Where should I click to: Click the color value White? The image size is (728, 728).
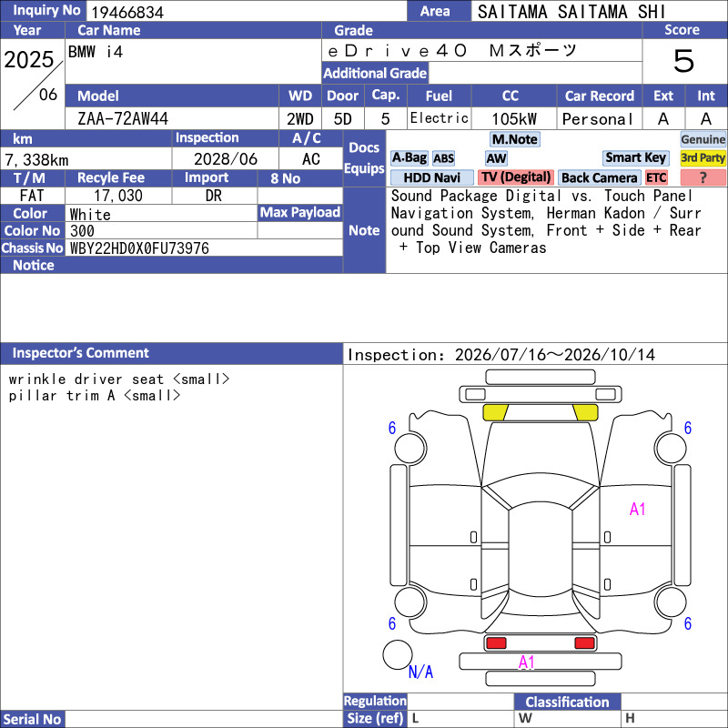pos(90,215)
